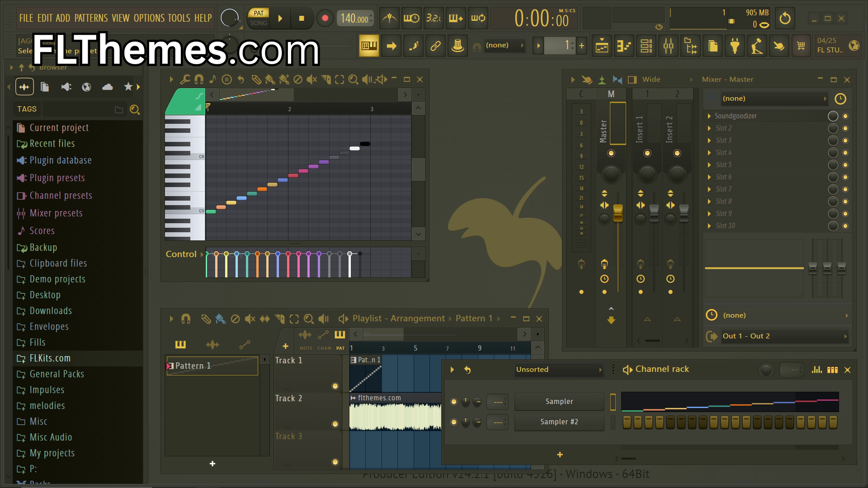This screenshot has height=488, width=868.
Task: Open the Channel rack graph editor
Action: click(816, 370)
